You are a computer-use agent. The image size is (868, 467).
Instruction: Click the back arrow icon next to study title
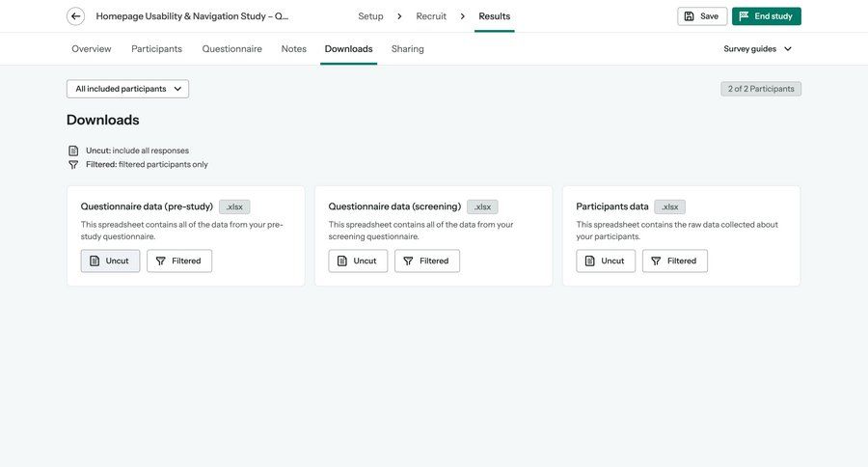coord(76,16)
